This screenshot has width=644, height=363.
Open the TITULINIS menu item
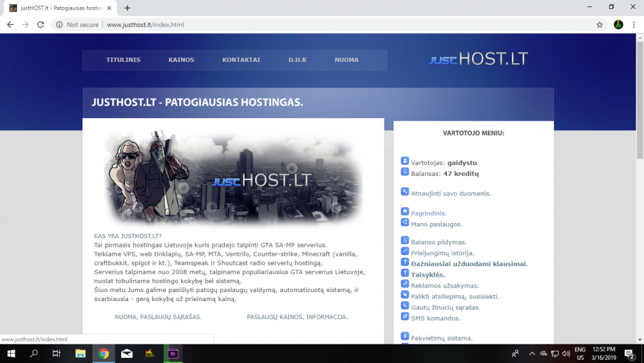pos(123,60)
